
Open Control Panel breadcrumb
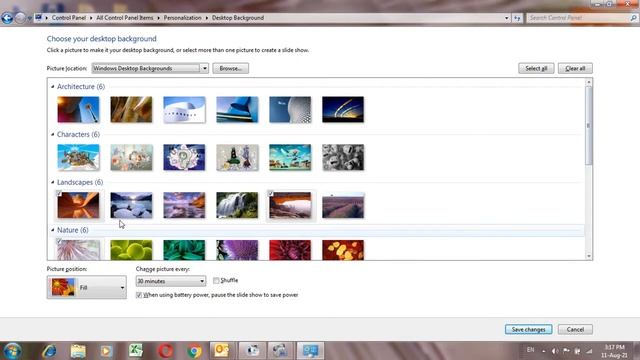point(69,18)
